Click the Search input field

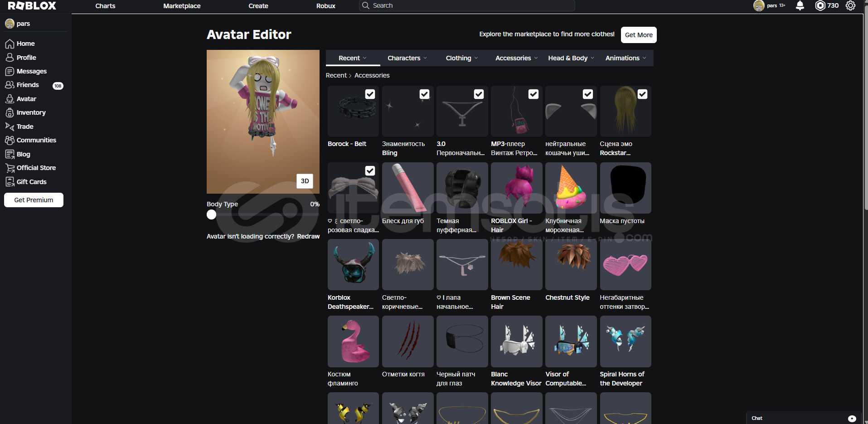coord(467,5)
